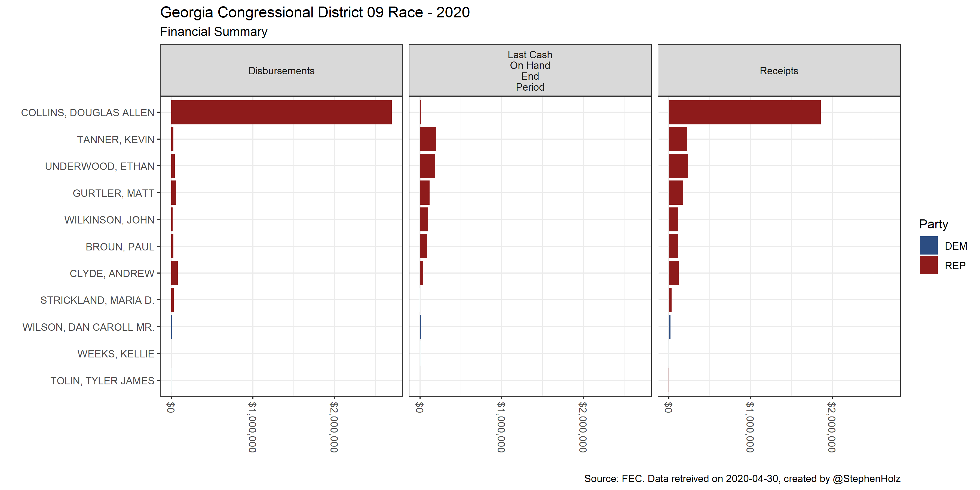Viewport: 980px width, 490px height.
Task: Click the Receipts panel header
Action: [x=778, y=71]
